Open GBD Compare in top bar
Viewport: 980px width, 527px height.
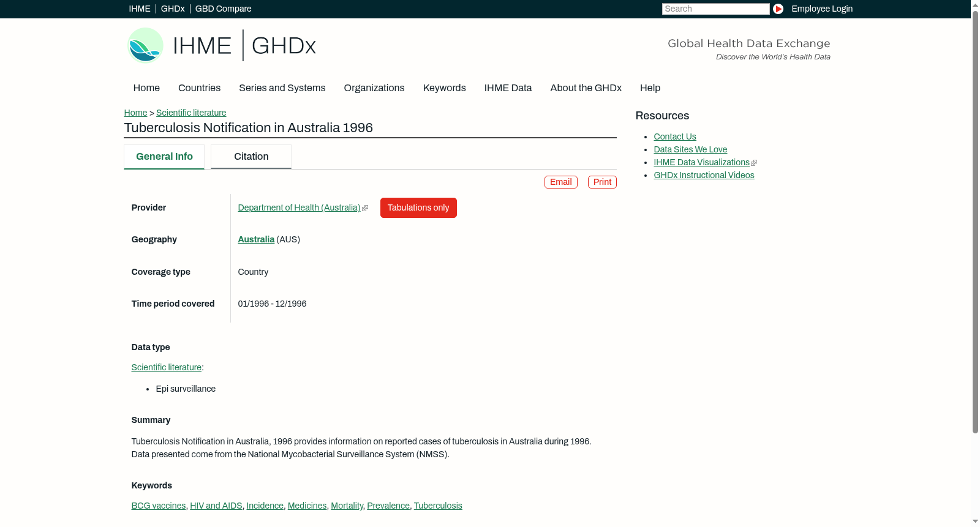pyautogui.click(x=223, y=9)
